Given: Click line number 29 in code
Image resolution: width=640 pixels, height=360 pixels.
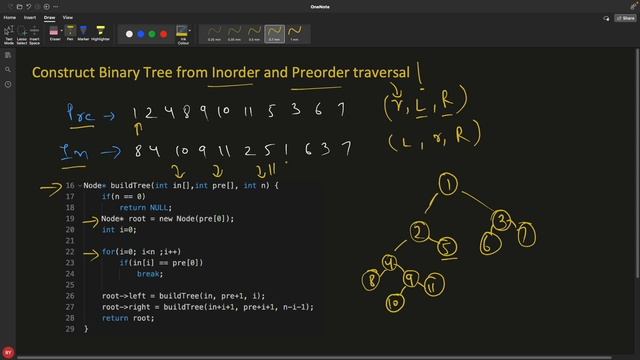Looking at the screenshot, I should tap(70, 329).
